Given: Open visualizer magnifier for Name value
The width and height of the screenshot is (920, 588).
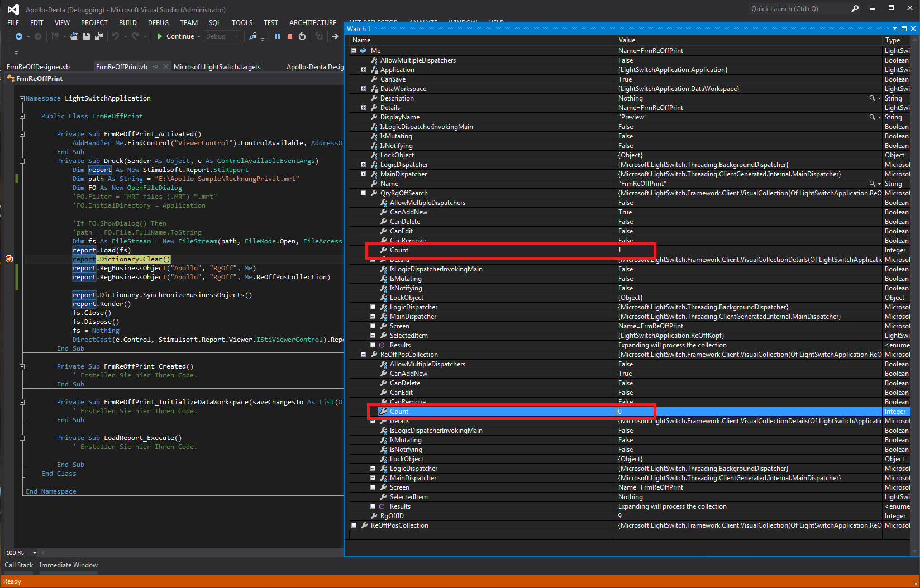Looking at the screenshot, I should pyautogui.click(x=872, y=184).
